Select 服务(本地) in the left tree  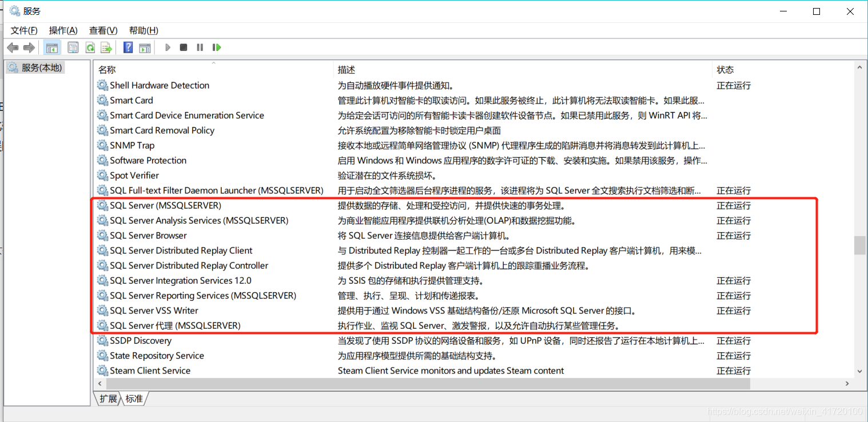tap(42, 67)
